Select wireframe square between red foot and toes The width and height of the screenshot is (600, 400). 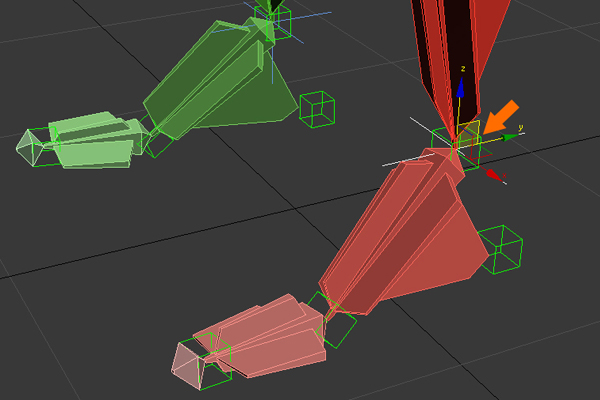(332, 320)
